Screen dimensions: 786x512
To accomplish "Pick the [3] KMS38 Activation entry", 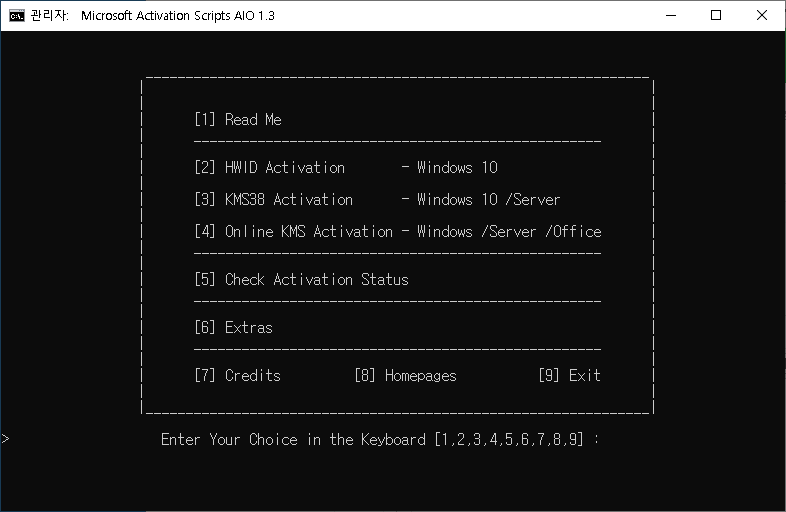I will [x=274, y=200].
